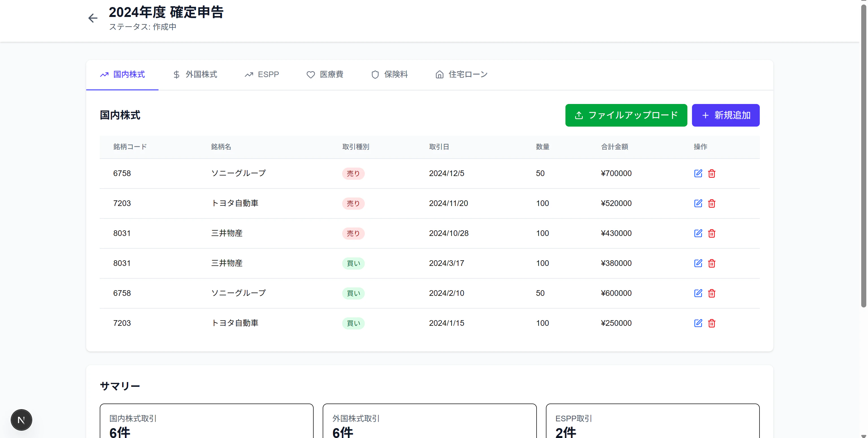Edit the 三井物産 2024/3/17 buy transaction

(x=698, y=263)
